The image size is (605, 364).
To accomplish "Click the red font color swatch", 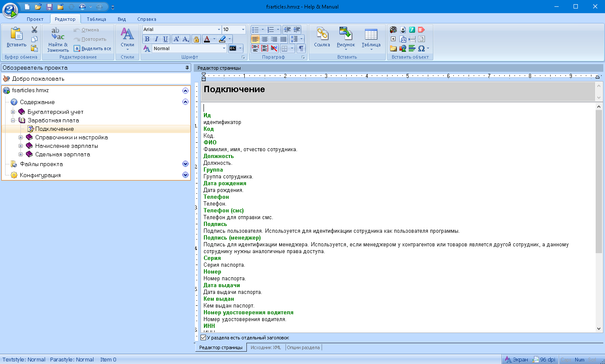I will (x=207, y=39).
